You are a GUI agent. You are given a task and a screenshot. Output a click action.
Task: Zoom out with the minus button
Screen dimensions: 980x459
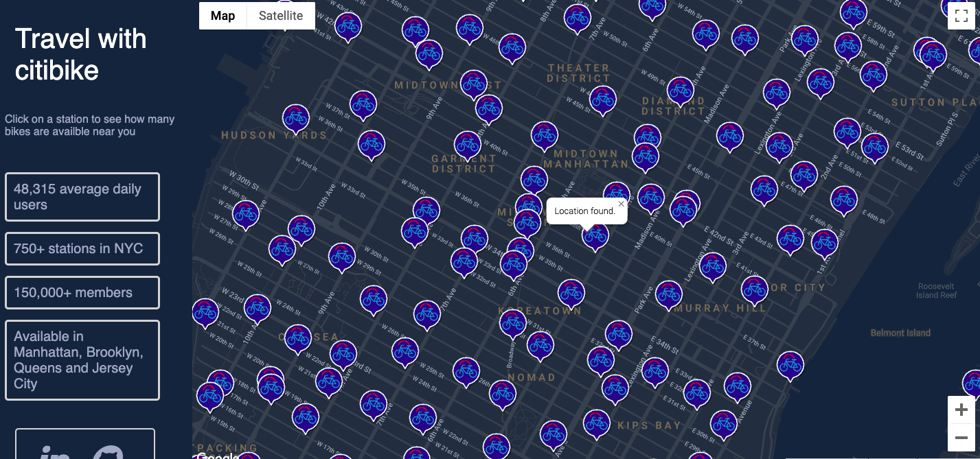961,437
